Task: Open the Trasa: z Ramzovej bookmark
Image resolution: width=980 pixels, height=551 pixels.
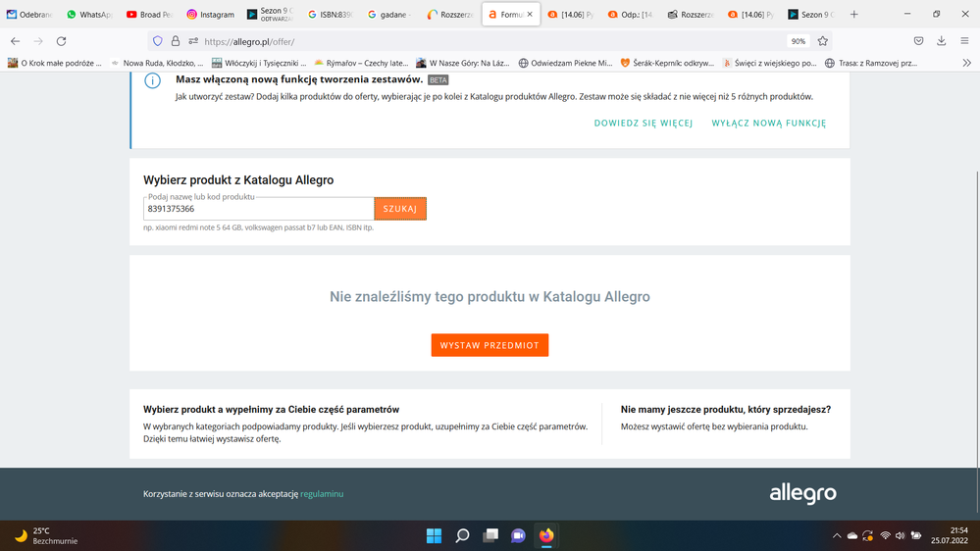Action: [x=871, y=63]
